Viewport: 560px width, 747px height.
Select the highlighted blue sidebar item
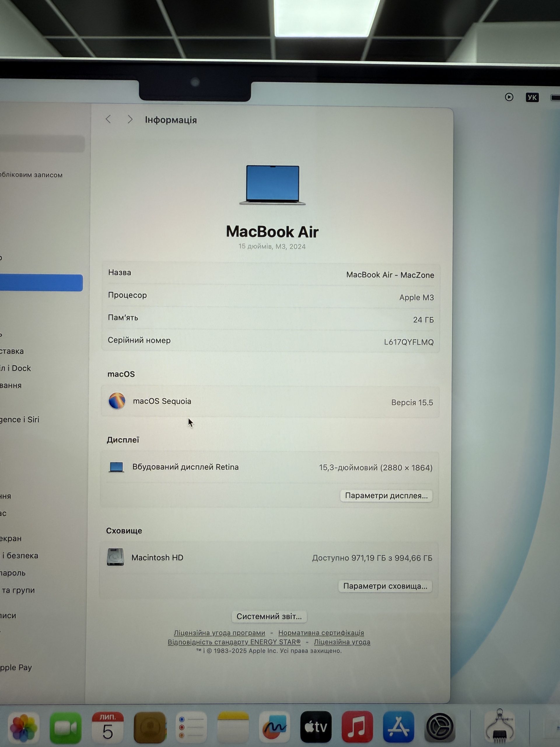[41, 283]
